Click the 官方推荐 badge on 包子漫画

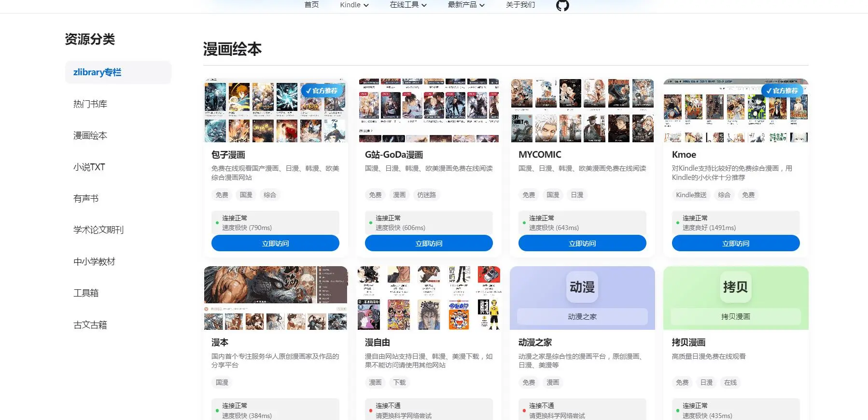(x=322, y=91)
